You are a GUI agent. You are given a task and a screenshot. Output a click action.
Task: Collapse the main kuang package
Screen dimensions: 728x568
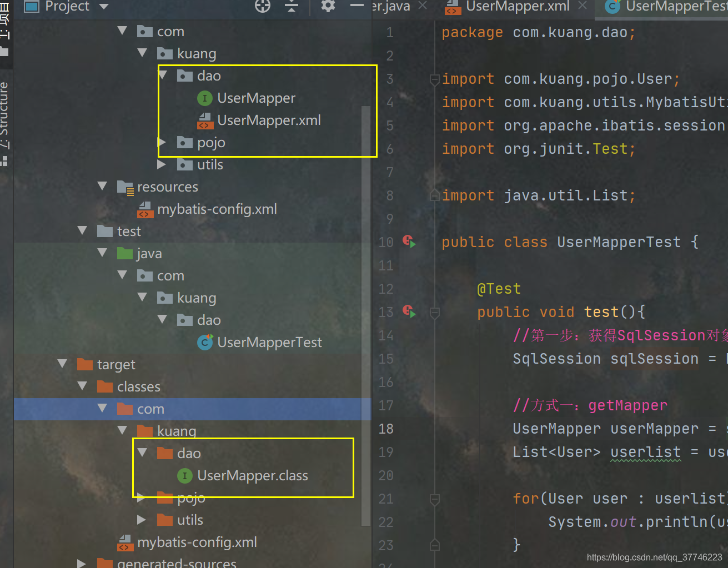[143, 53]
